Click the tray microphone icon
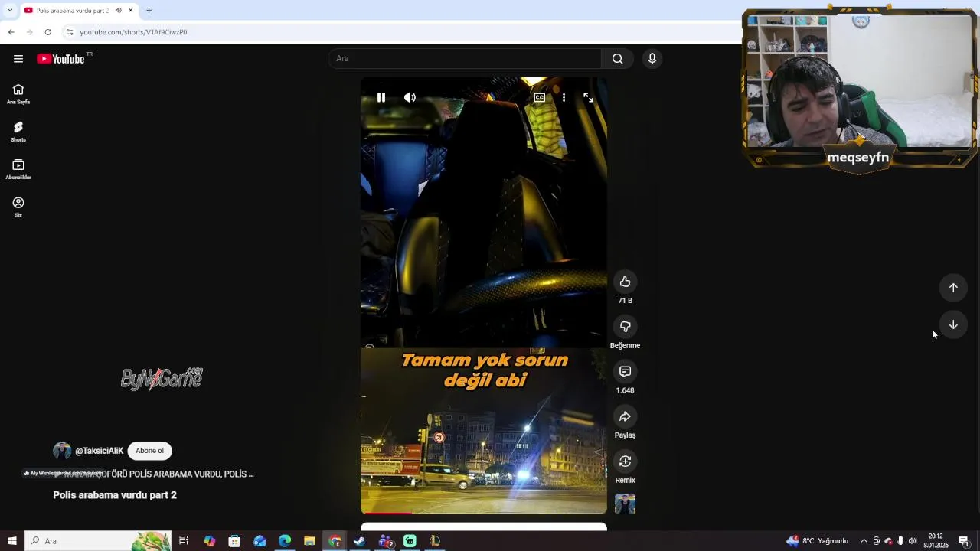This screenshot has height=551, width=980. (x=900, y=541)
